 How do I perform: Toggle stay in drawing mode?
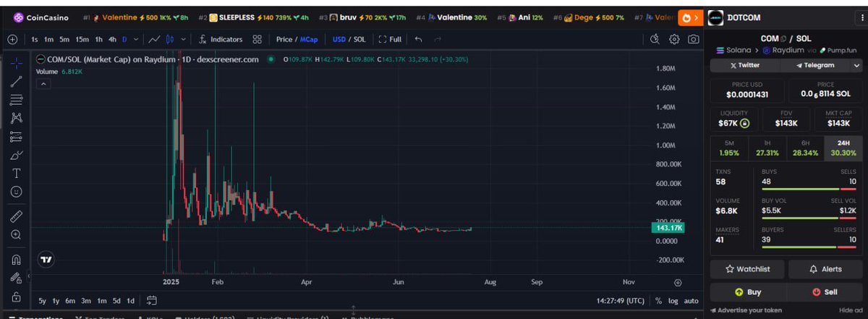(x=16, y=278)
